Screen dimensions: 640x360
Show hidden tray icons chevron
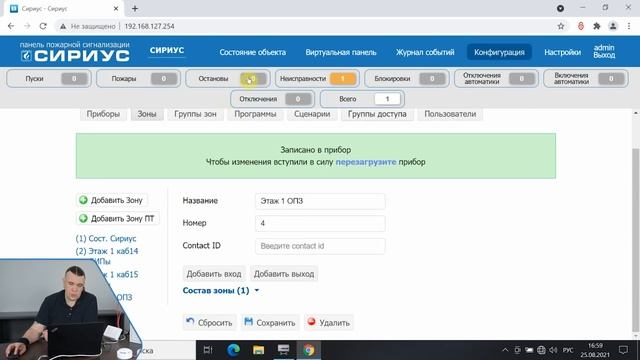pos(505,350)
